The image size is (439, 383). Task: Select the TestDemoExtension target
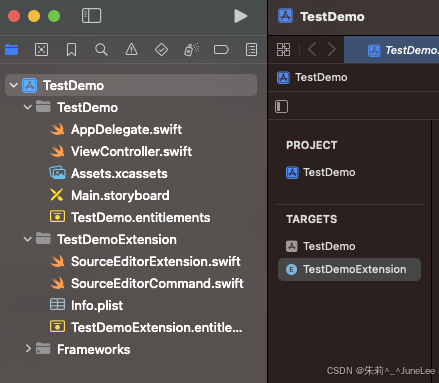(x=349, y=269)
